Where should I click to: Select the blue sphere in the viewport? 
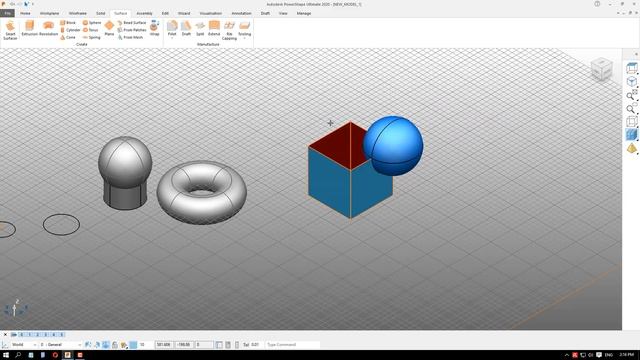pos(393,146)
